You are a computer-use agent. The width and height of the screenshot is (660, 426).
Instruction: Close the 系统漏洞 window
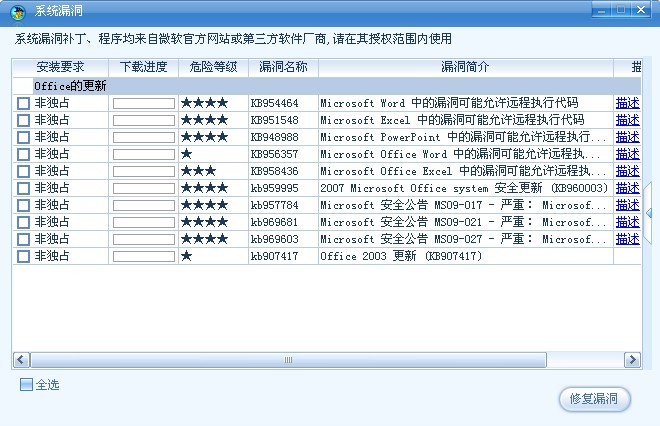[x=641, y=10]
